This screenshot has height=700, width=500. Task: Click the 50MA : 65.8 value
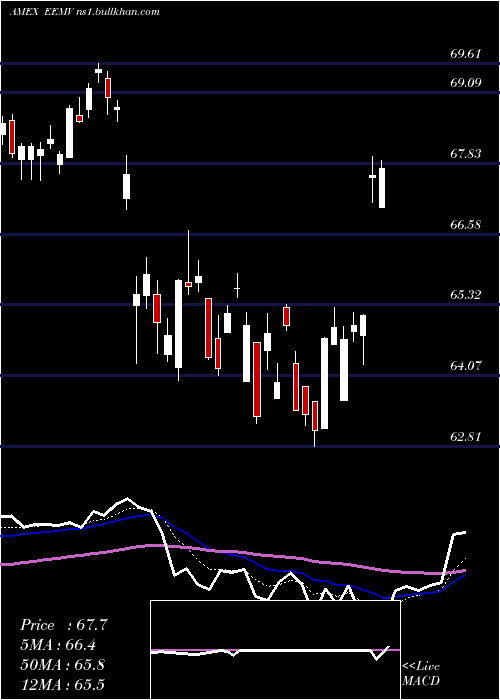pyautogui.click(x=63, y=665)
